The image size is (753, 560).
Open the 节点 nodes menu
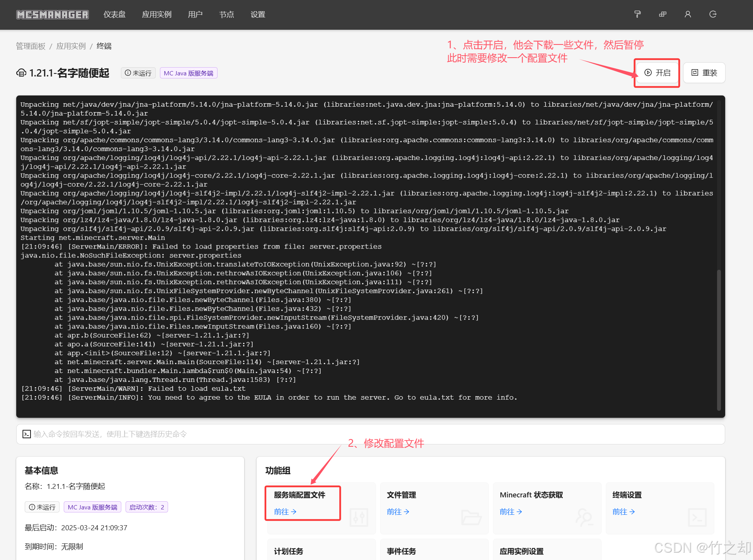click(x=226, y=15)
